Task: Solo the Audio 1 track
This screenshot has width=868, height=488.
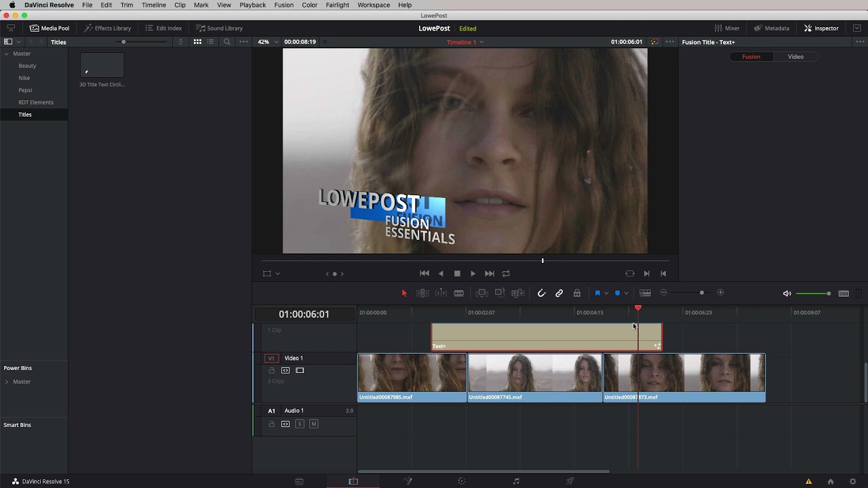Action: click(x=300, y=424)
